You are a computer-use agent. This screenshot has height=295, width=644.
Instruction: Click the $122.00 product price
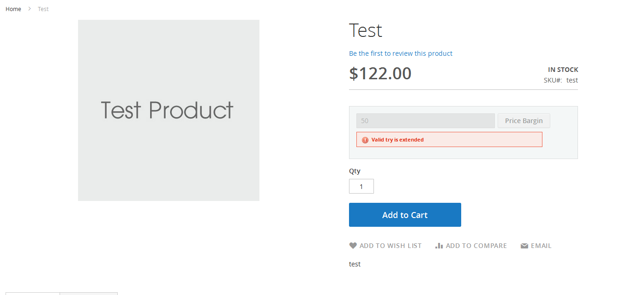coord(380,74)
